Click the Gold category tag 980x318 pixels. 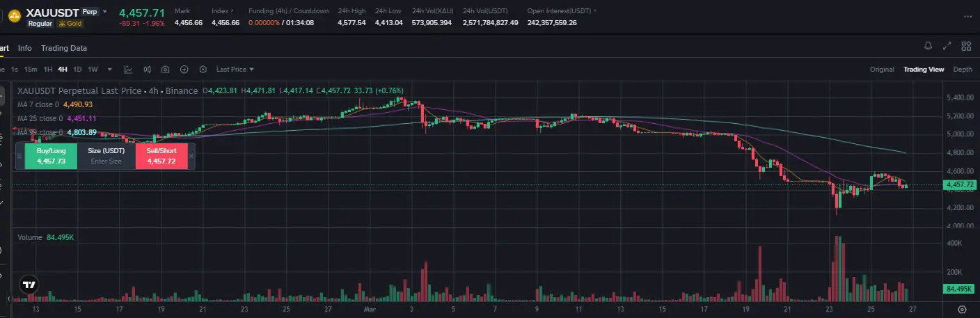[x=71, y=24]
